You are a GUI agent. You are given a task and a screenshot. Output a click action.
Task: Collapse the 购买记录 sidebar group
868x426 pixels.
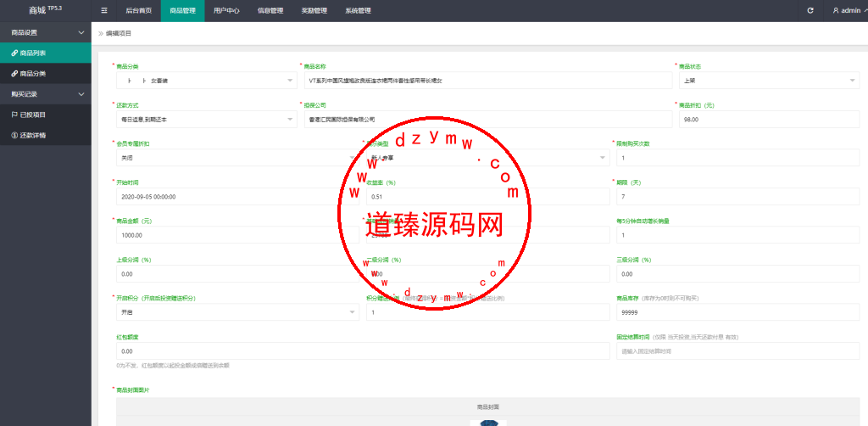(x=46, y=94)
